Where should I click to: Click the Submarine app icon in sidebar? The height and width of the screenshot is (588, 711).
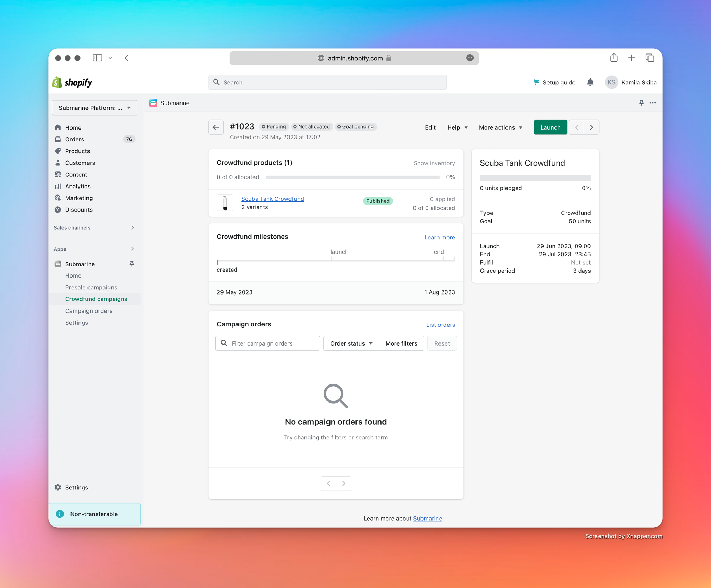[x=57, y=264]
